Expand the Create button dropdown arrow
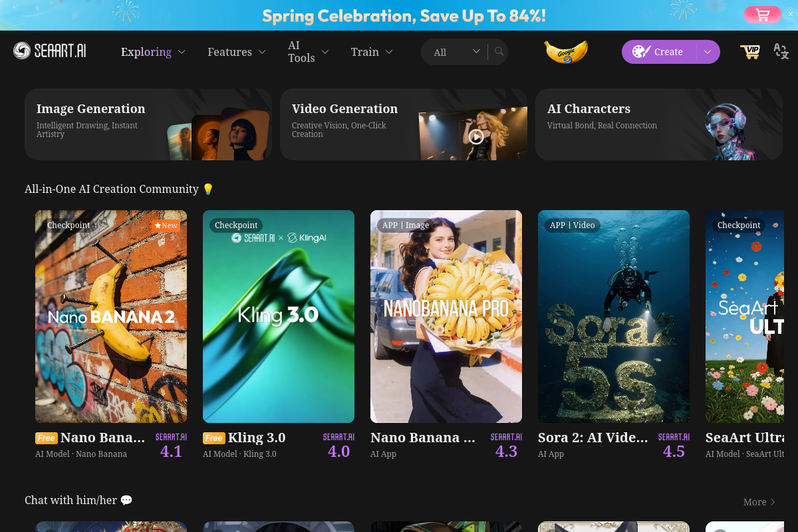Viewport: 798px width, 532px height. (708, 52)
